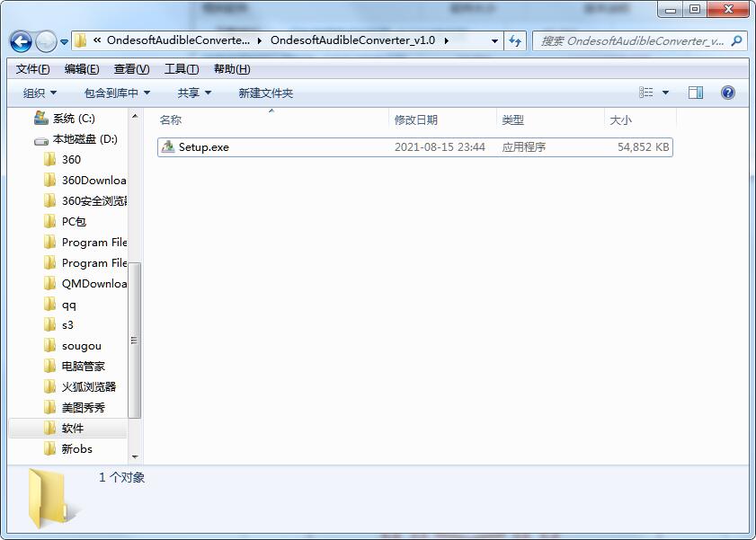Go back with the Back arrow button

pyautogui.click(x=21, y=42)
